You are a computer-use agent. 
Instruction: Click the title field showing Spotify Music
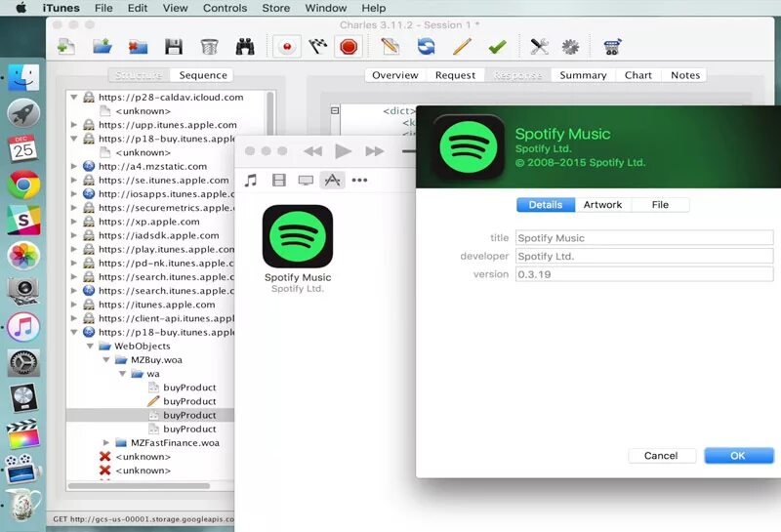coord(644,238)
